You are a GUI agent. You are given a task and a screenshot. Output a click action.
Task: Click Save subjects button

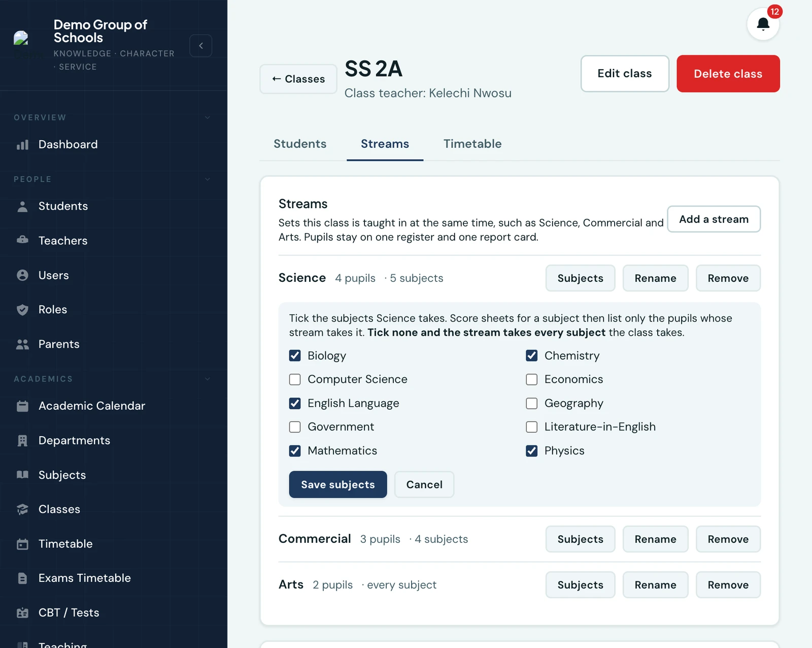338,484
